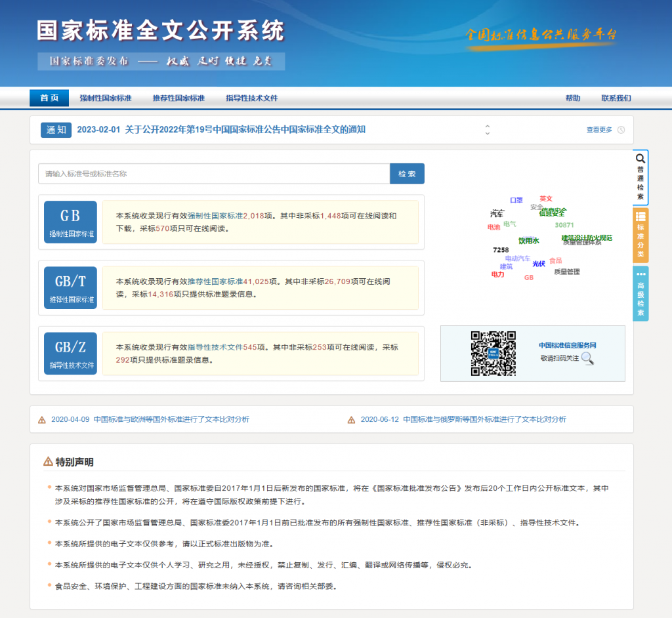
Task: Open the GB/T recommended standards icon
Action: coord(70,287)
